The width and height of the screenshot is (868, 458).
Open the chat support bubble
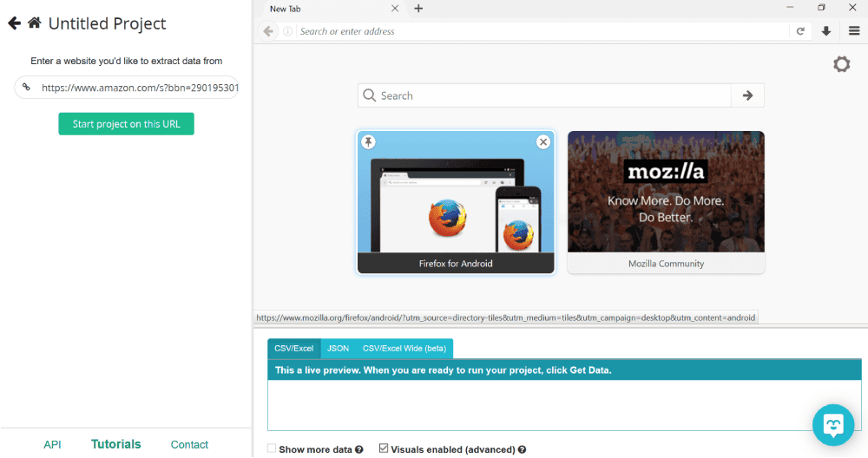click(x=833, y=425)
